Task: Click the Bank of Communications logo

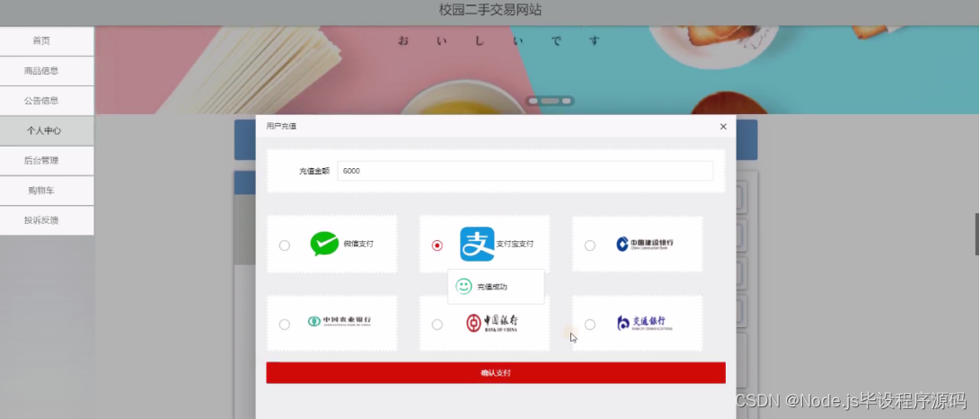Action: [644, 323]
